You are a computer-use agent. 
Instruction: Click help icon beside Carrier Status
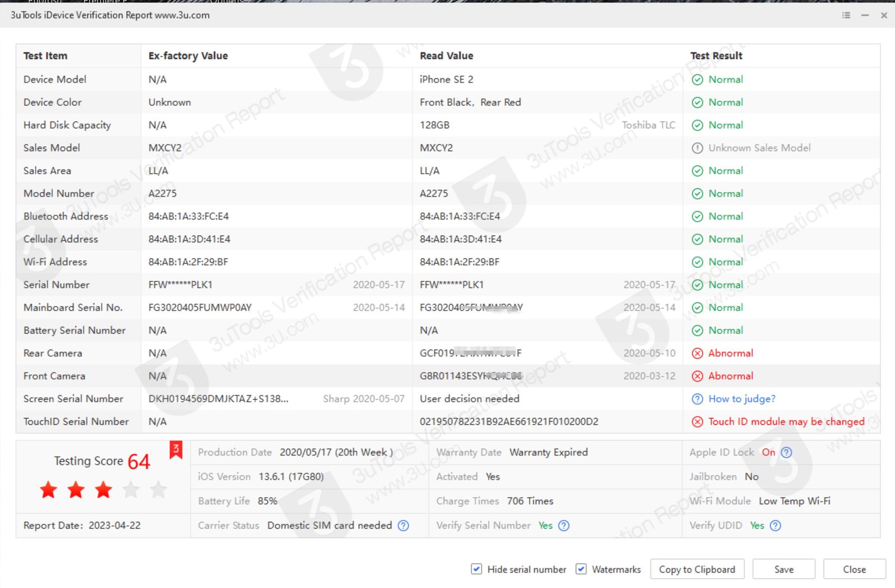coord(403,525)
